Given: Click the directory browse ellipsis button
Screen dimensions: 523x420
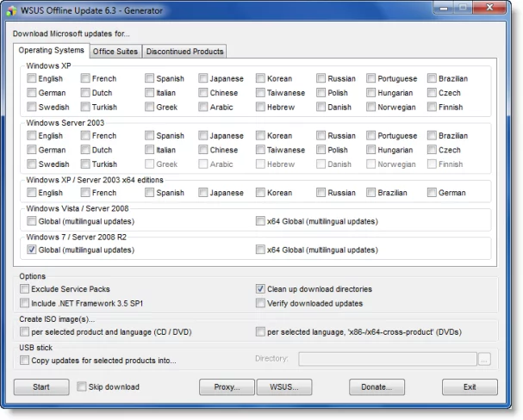Looking at the screenshot, I should pyautogui.click(x=484, y=359).
